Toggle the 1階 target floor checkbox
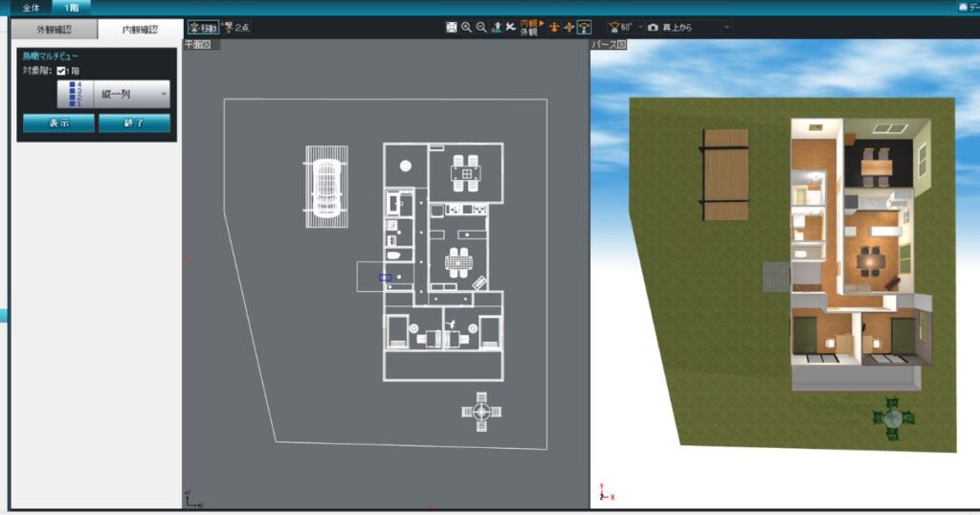The height and width of the screenshot is (515, 980). point(61,71)
